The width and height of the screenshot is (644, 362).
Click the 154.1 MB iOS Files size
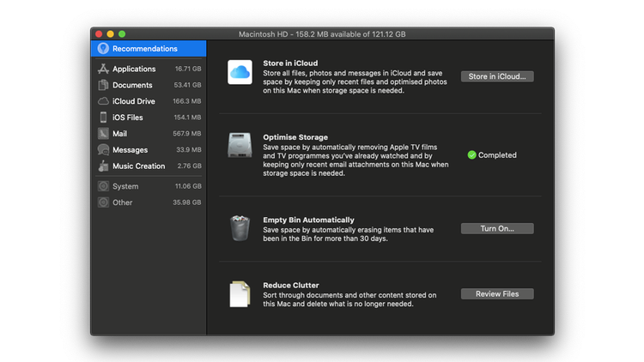click(x=187, y=118)
